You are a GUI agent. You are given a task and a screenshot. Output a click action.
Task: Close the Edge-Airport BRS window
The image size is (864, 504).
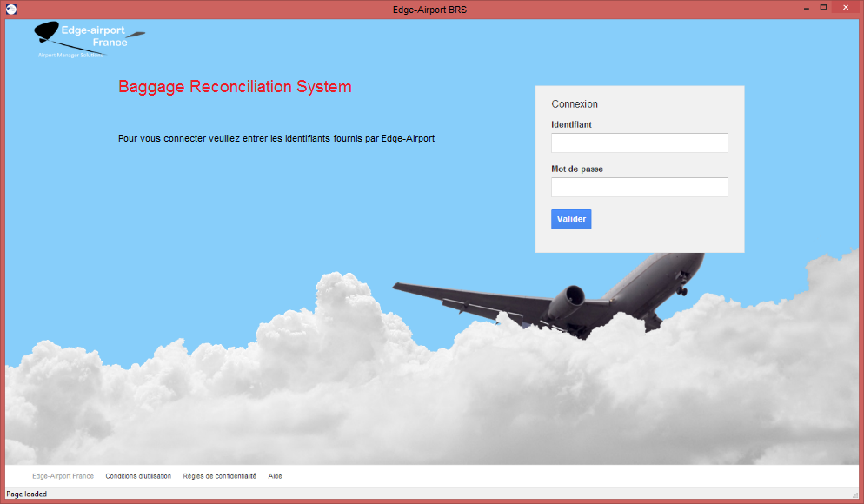coord(847,8)
